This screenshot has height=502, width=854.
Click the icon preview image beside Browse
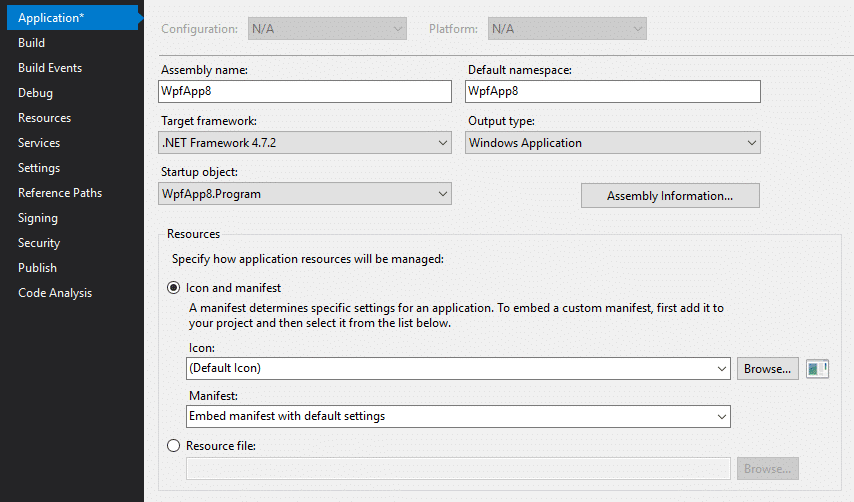(817, 369)
